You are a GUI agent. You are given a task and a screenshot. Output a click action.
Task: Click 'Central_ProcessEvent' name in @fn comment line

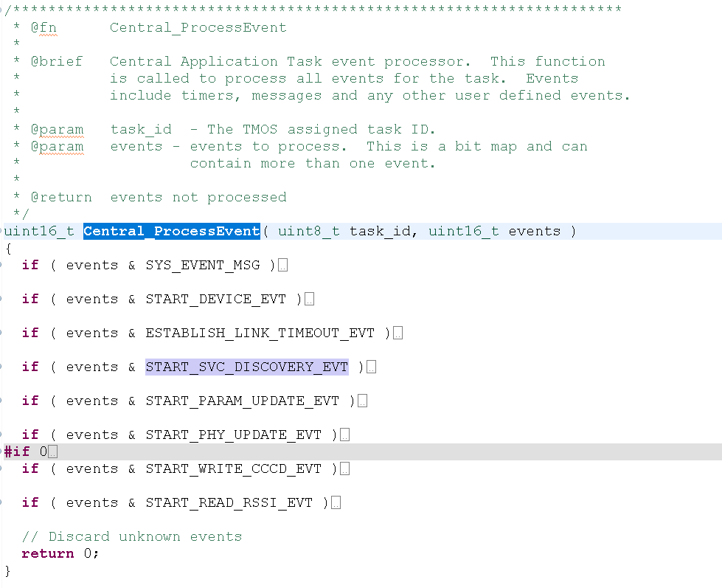coord(198,27)
